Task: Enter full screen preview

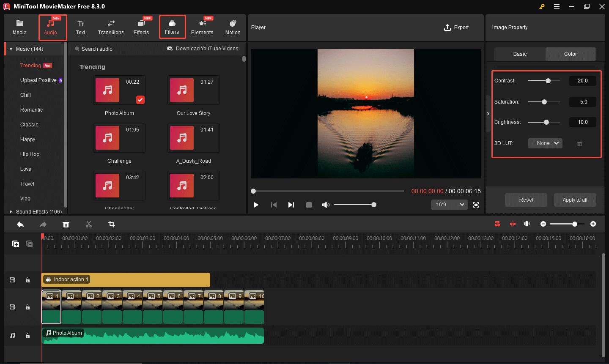Action: (x=476, y=205)
